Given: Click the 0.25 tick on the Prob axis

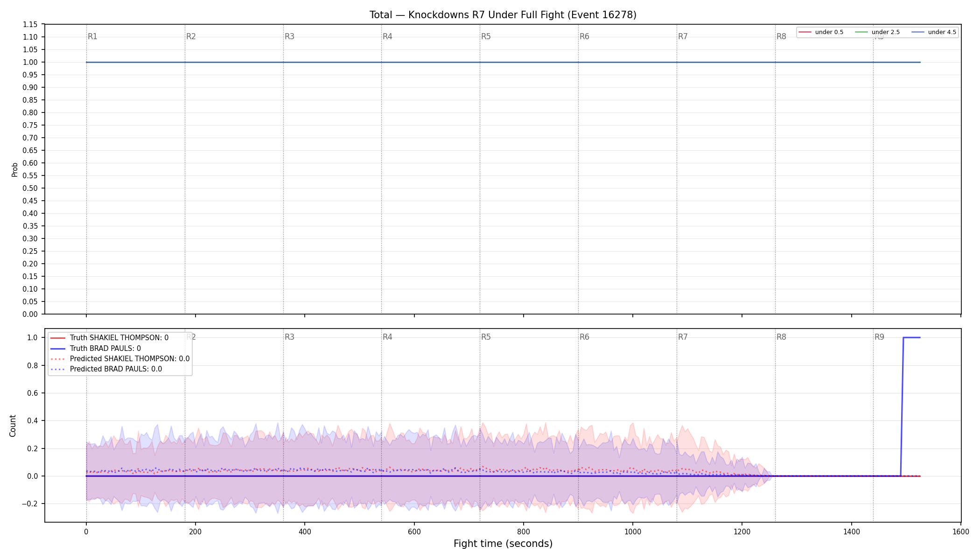Looking at the screenshot, I should 30,251.
